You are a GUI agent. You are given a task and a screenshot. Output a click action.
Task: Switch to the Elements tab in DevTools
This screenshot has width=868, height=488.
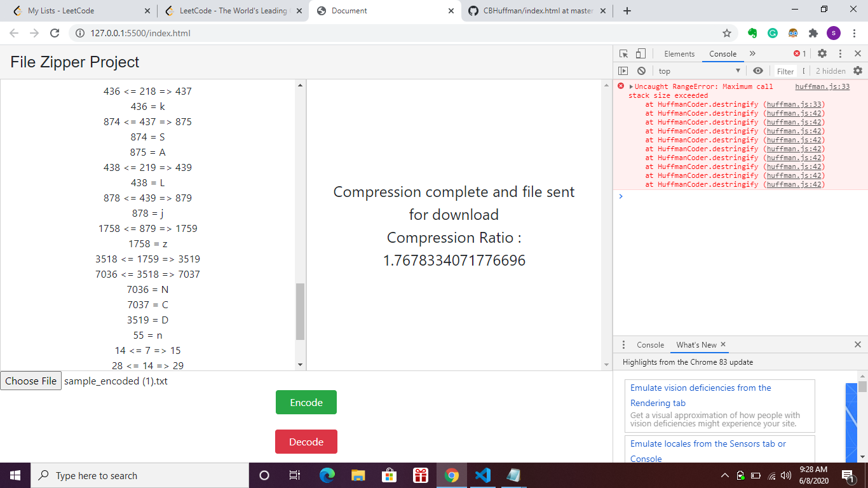coord(679,54)
